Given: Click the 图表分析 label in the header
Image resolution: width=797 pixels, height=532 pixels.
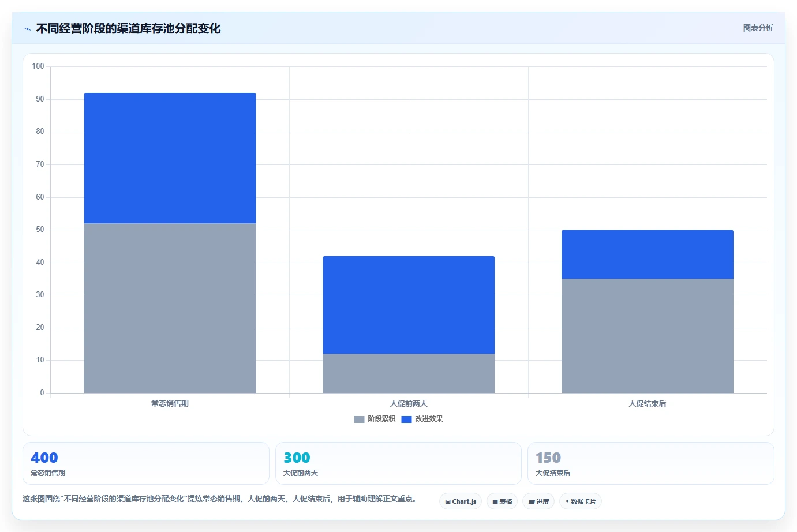Looking at the screenshot, I should 758,28.
